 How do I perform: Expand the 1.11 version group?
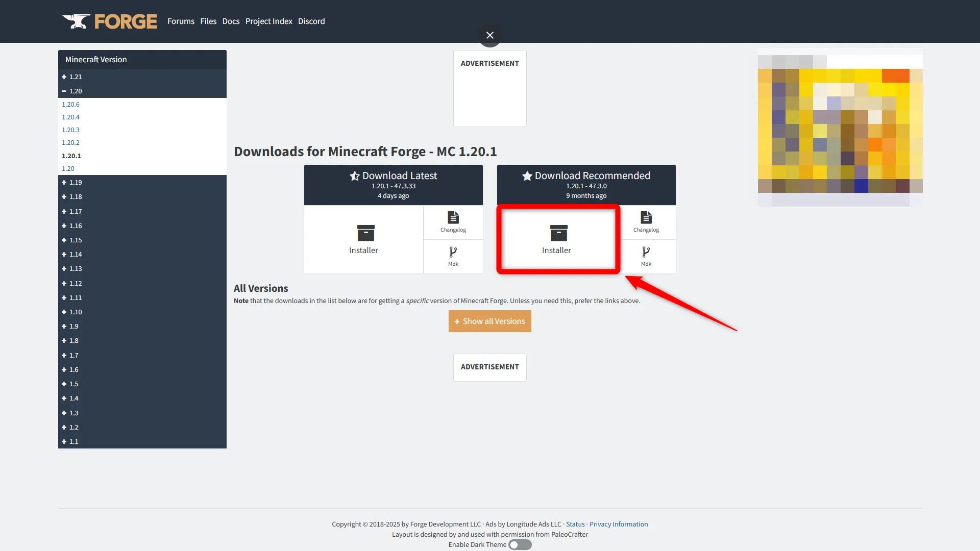coord(142,297)
